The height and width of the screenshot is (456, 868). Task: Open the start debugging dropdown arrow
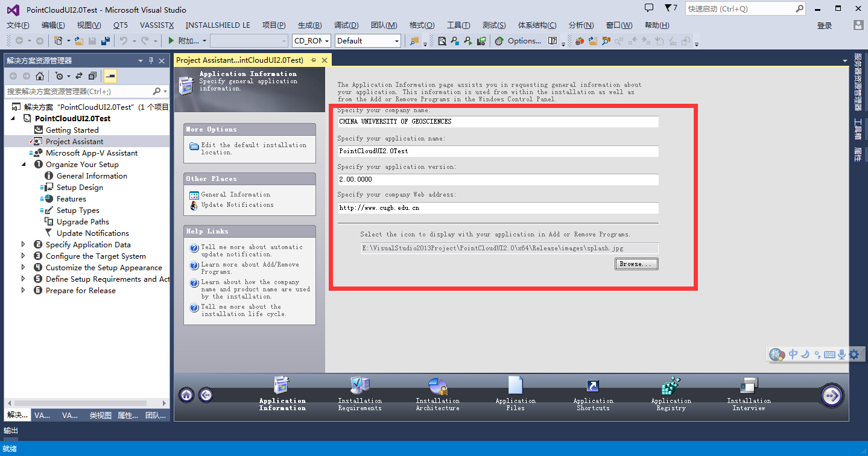(x=204, y=41)
